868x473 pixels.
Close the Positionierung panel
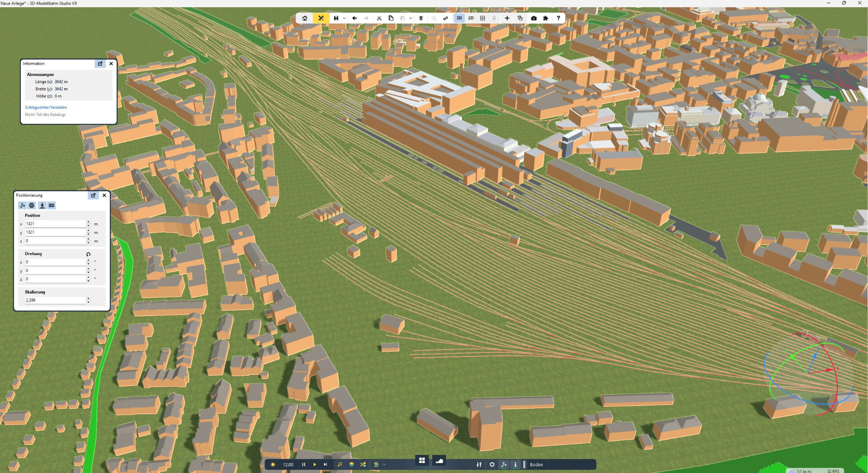tap(104, 195)
